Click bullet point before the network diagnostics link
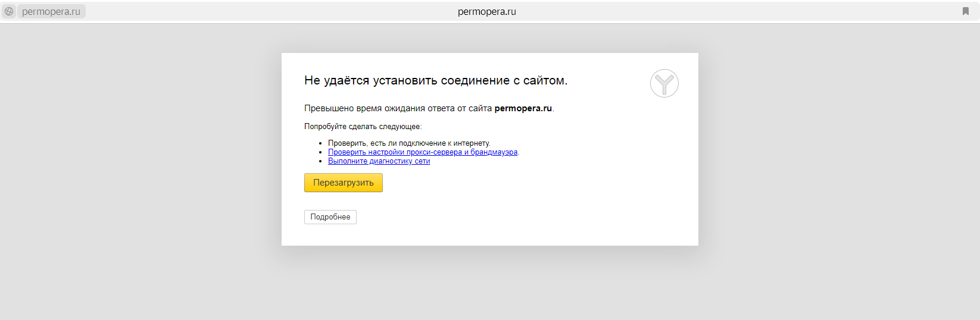This screenshot has height=320, width=980. [321, 161]
